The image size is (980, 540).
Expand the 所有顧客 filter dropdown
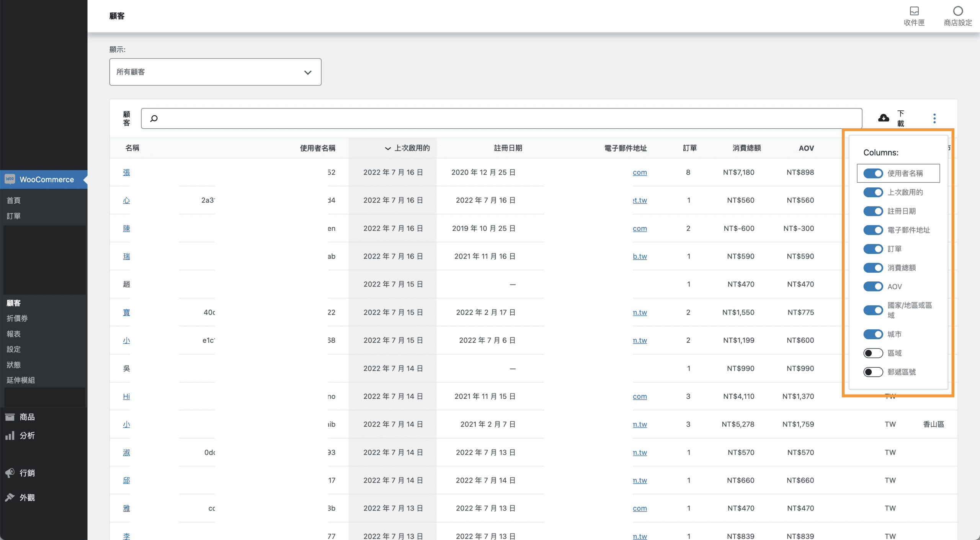[215, 72]
